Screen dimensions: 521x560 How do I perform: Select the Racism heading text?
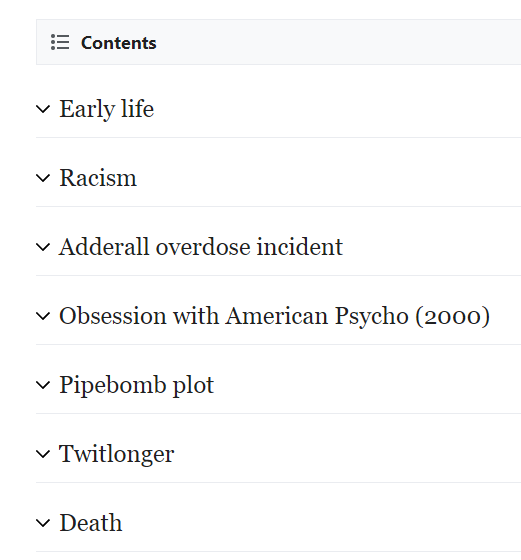coord(98,178)
